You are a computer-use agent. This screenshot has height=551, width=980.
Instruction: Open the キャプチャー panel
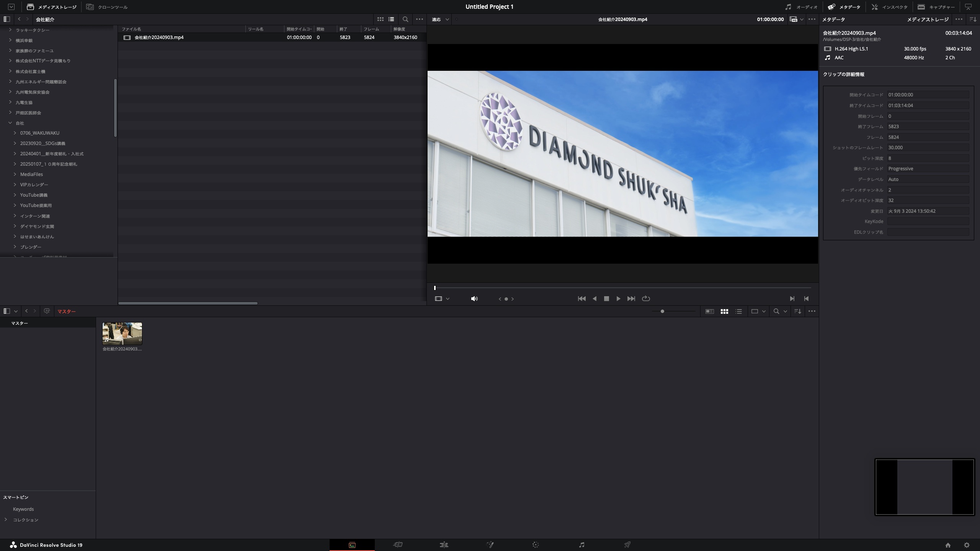tap(936, 7)
